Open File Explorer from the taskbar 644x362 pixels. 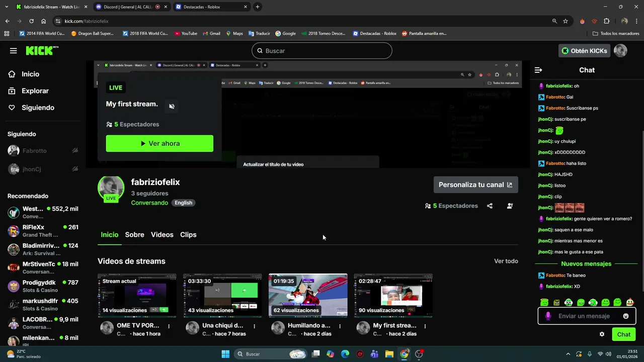389,354
